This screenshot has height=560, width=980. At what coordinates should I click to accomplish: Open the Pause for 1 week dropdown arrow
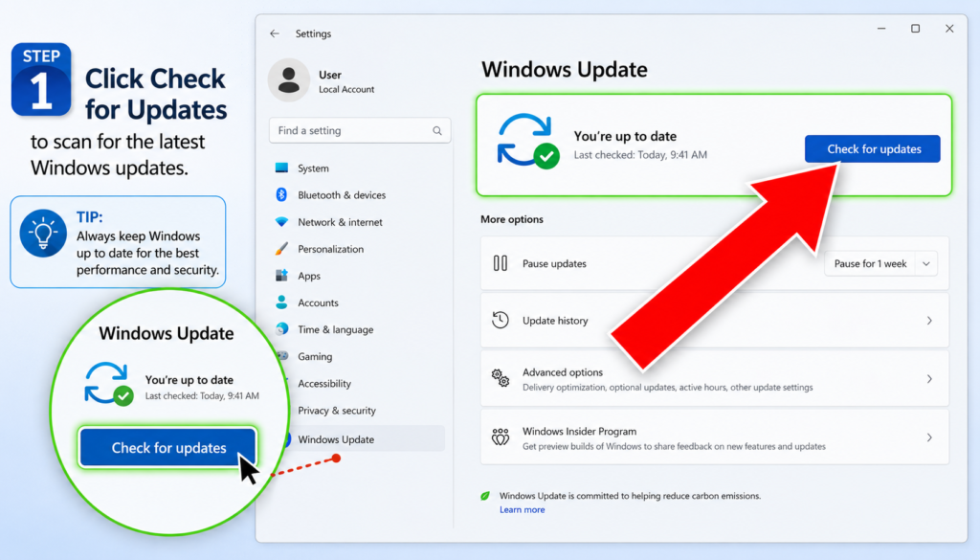tap(926, 264)
